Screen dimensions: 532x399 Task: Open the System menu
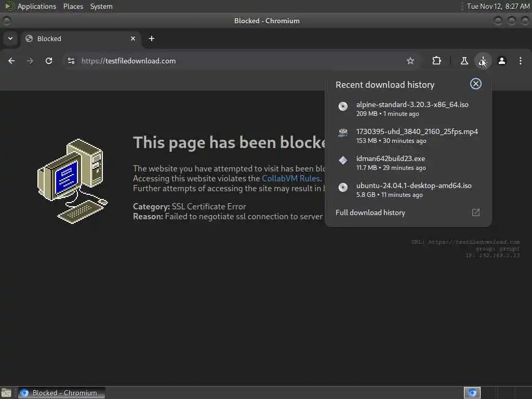101,6
